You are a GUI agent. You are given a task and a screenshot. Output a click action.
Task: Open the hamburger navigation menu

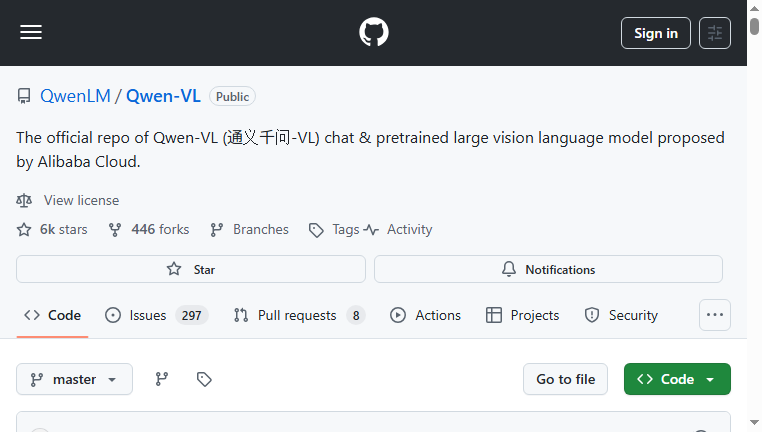pyautogui.click(x=31, y=33)
